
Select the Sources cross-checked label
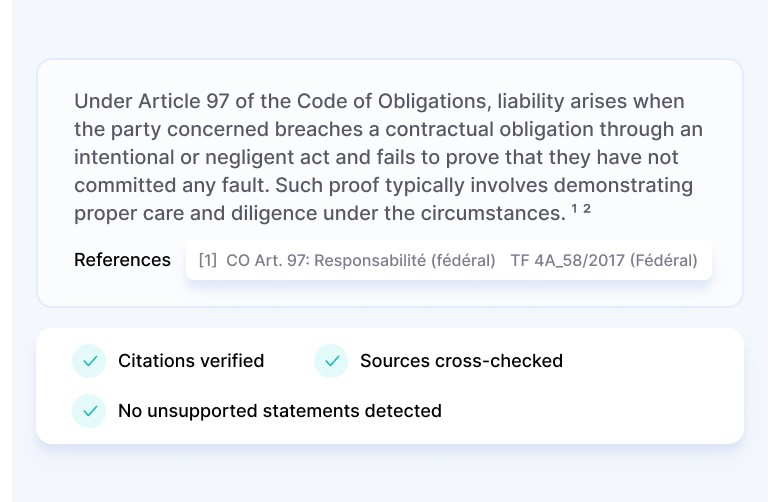point(462,361)
